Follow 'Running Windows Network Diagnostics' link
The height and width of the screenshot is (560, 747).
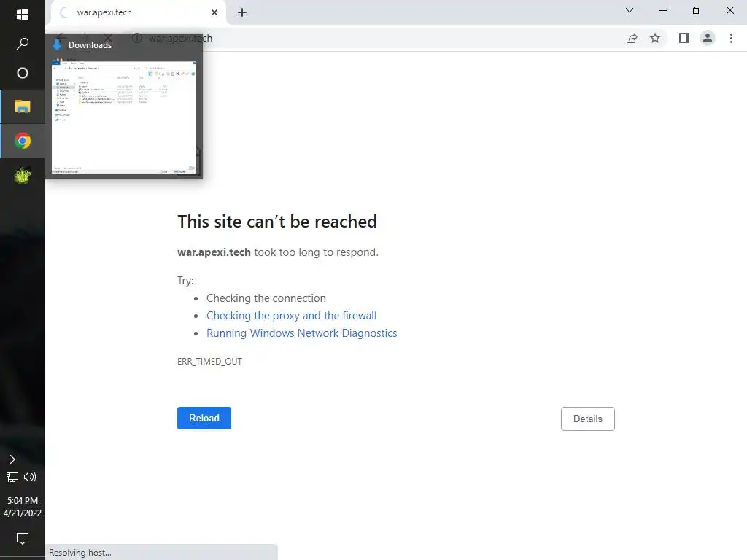tap(301, 333)
